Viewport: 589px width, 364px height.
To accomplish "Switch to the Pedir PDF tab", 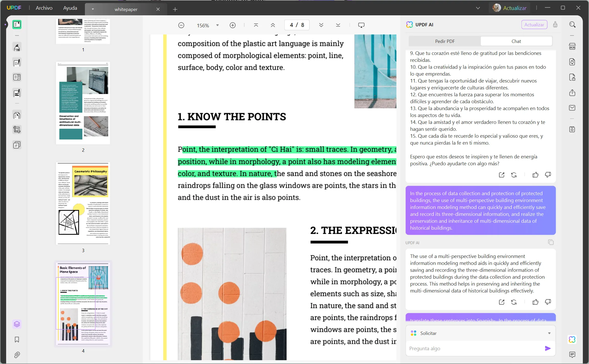I will pos(445,41).
